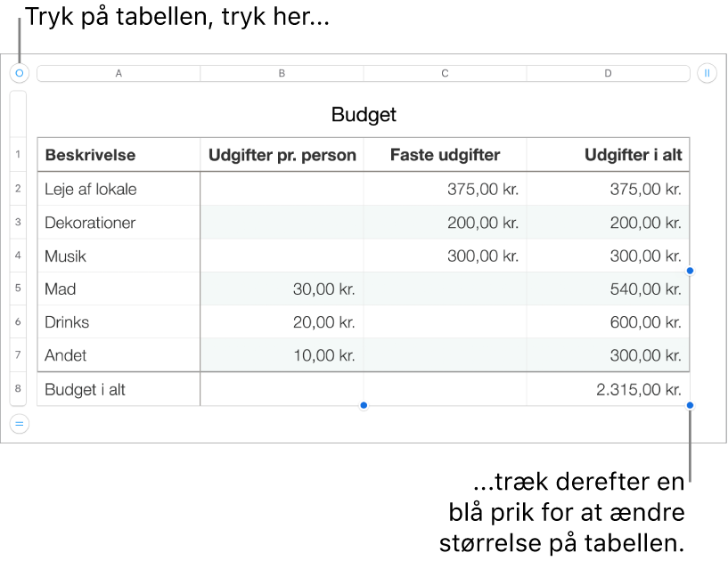Screen dimensions: 728x561
Task: Click the add row handle icon
Action: (19, 424)
